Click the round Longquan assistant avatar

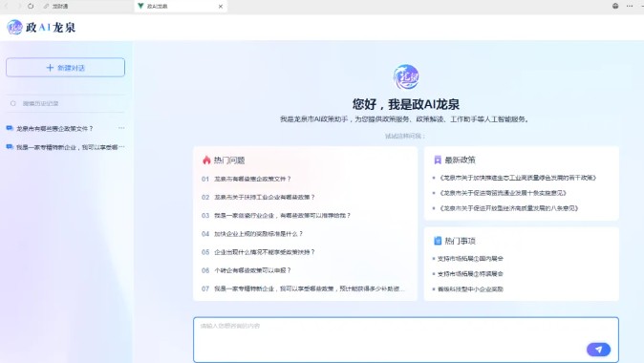coord(406,76)
